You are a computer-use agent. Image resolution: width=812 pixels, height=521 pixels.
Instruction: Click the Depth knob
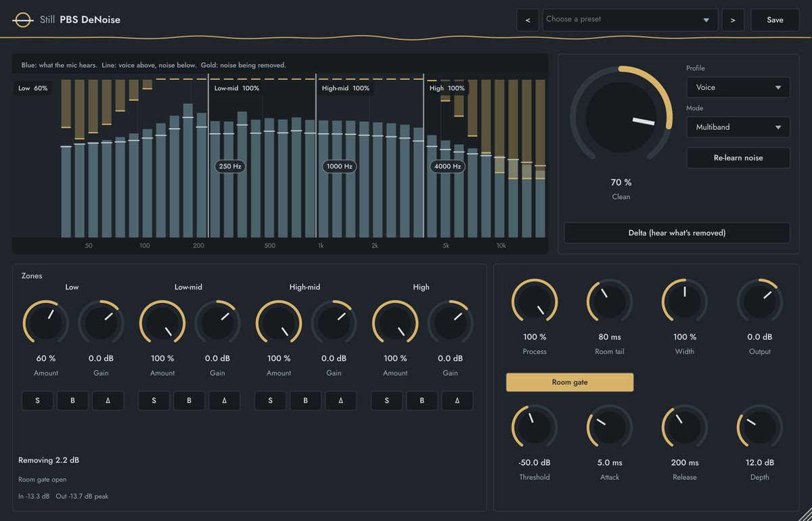tap(760, 427)
